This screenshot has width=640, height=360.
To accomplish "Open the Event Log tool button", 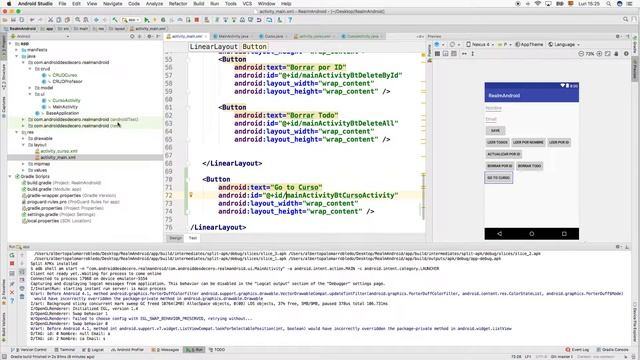I will click(x=577, y=350).
